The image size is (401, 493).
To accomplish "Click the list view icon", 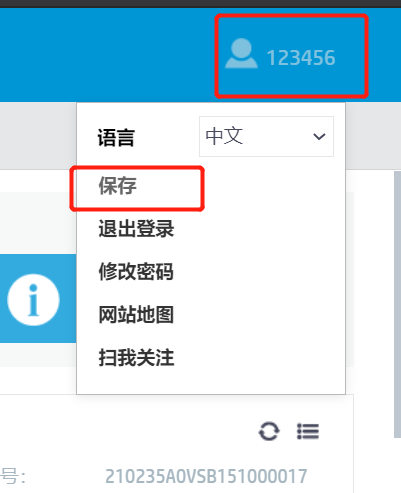I will (308, 431).
